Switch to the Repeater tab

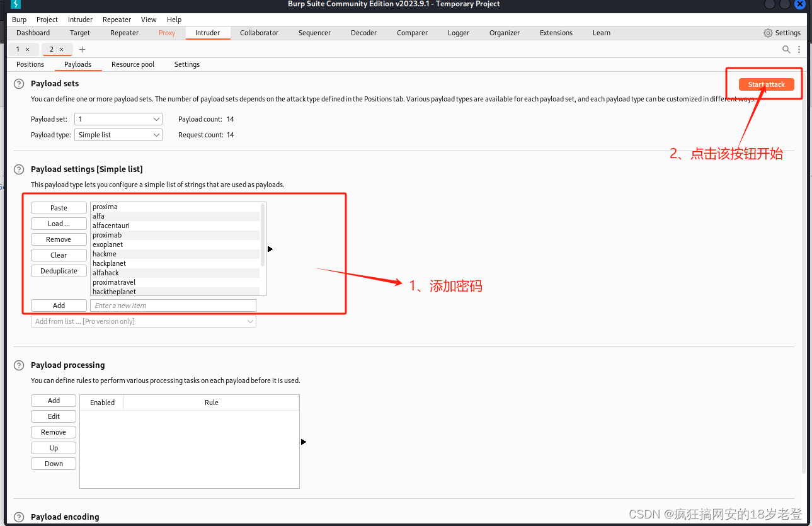[125, 33]
